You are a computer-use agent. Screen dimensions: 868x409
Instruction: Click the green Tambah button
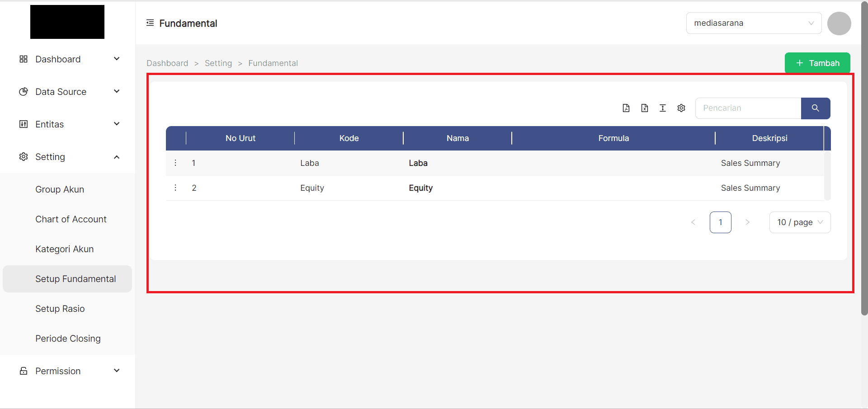coord(817,63)
